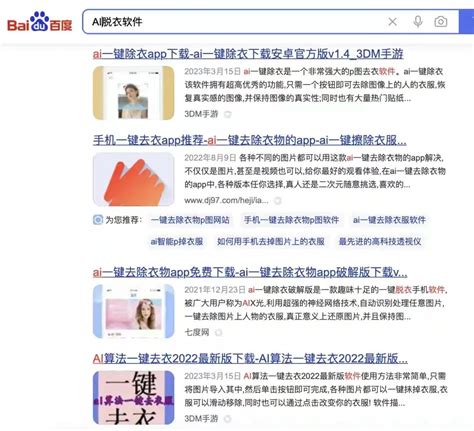Viewport: 474px width, 431px height.
Task: Clear the search box with the X icon
Action: click(x=393, y=22)
